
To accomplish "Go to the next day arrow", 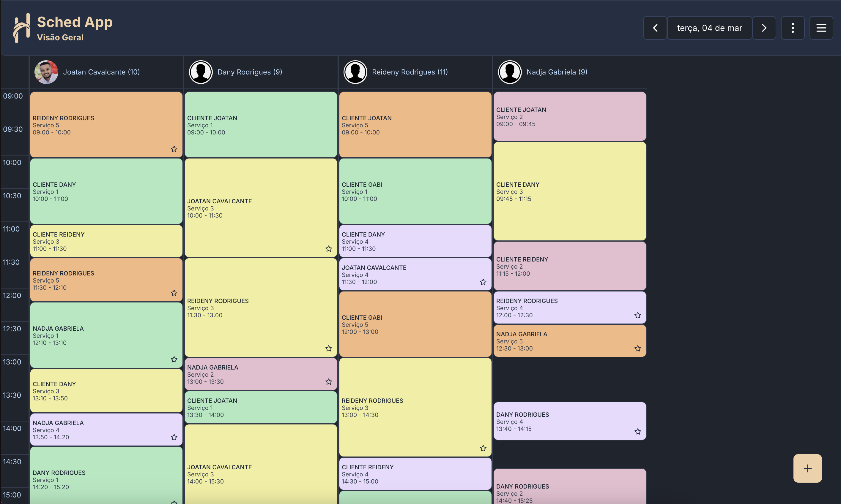I will [x=764, y=28].
